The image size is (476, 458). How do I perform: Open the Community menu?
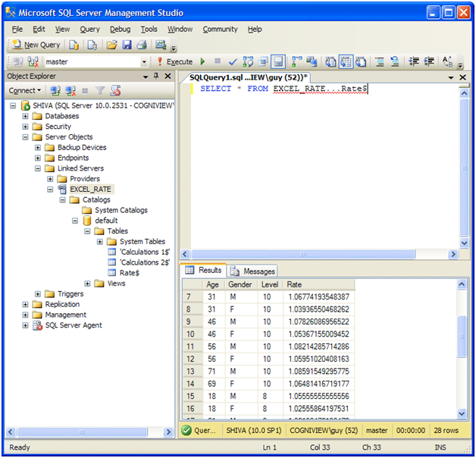click(x=220, y=29)
